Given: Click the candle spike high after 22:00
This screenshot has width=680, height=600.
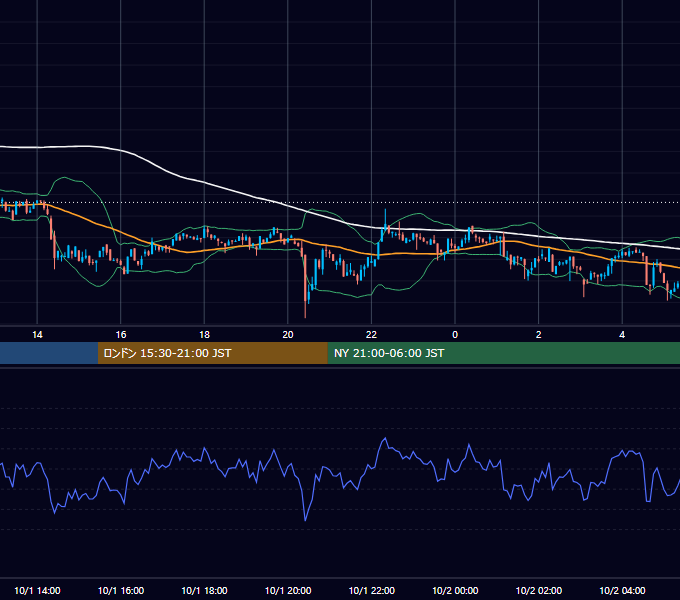Looking at the screenshot, I should tap(385, 212).
